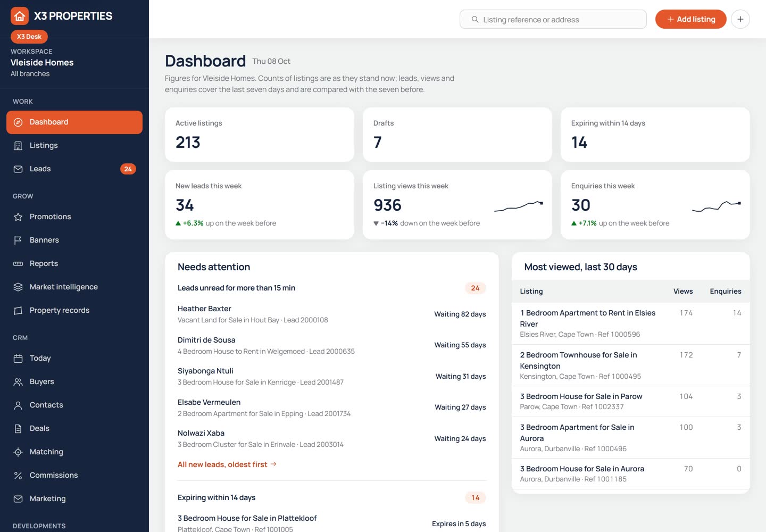Click the Deals document icon
The height and width of the screenshot is (532, 766).
(18, 429)
